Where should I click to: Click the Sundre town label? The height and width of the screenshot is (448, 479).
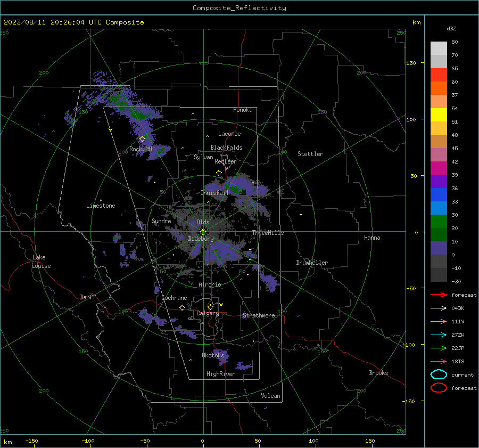coord(161,221)
